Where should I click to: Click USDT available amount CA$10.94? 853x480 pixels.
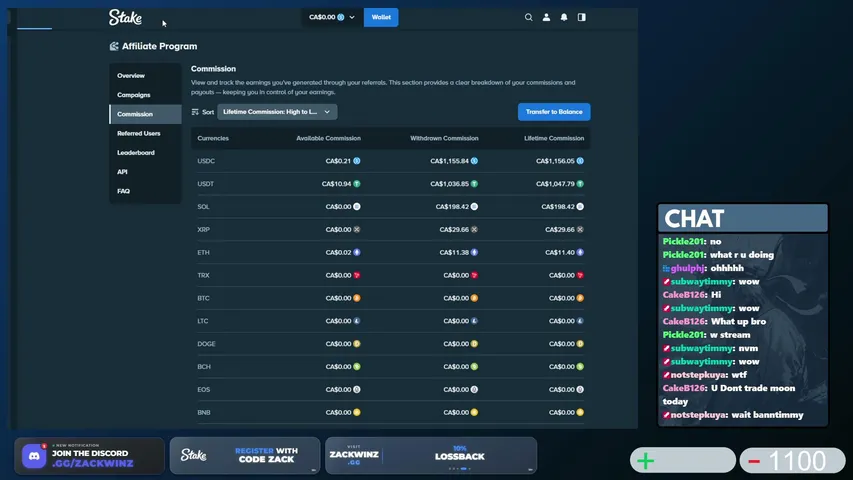(336, 184)
